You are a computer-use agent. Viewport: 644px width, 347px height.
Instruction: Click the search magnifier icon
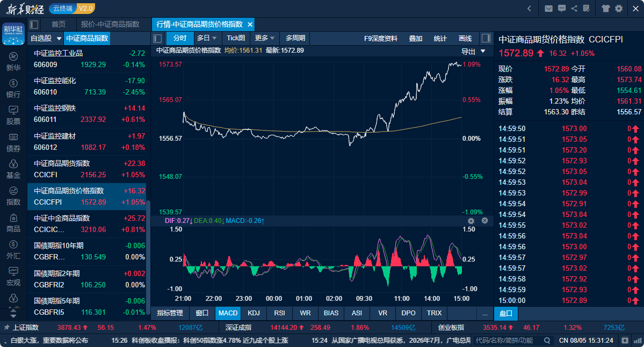click(x=547, y=341)
